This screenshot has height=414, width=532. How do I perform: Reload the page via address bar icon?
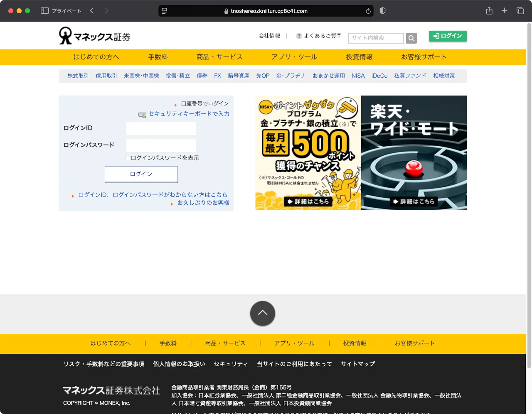tap(368, 11)
